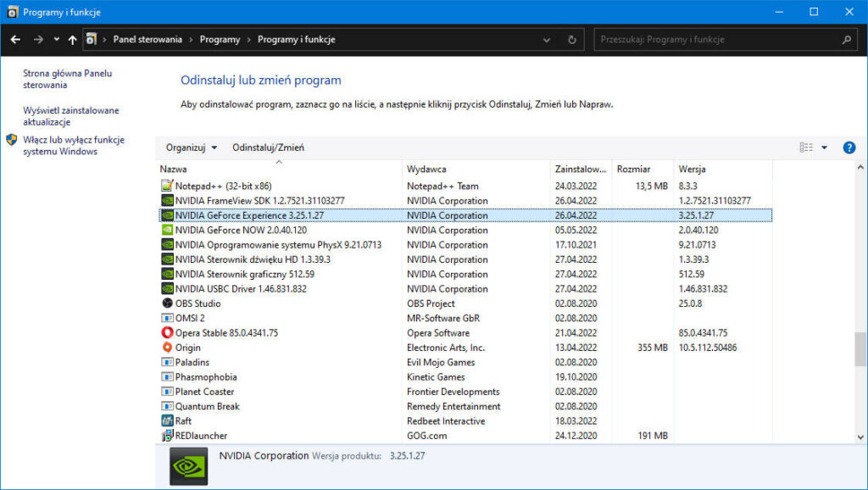Click the OMSI 2 icon
This screenshot has width=868, height=490.
[167, 318]
